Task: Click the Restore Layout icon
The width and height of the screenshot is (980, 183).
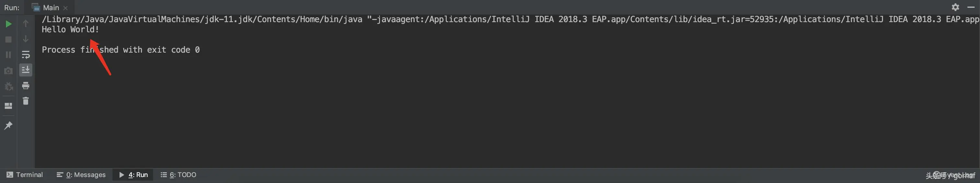Action: point(8,106)
